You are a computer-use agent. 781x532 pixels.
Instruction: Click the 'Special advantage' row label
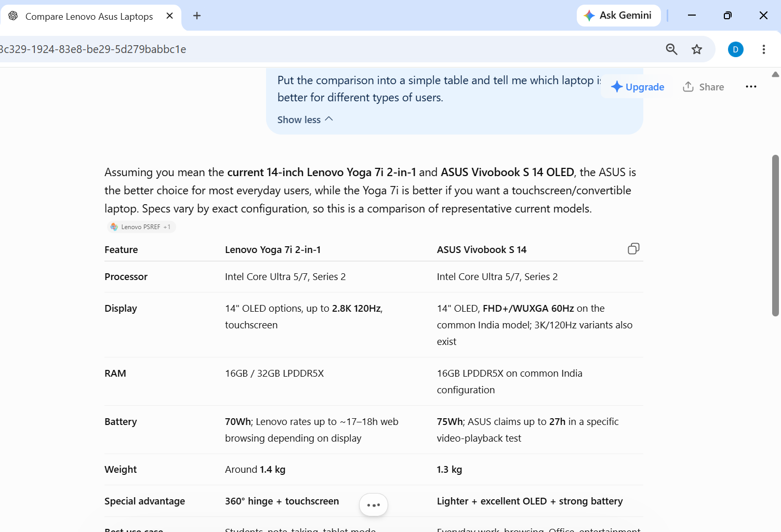144,501
